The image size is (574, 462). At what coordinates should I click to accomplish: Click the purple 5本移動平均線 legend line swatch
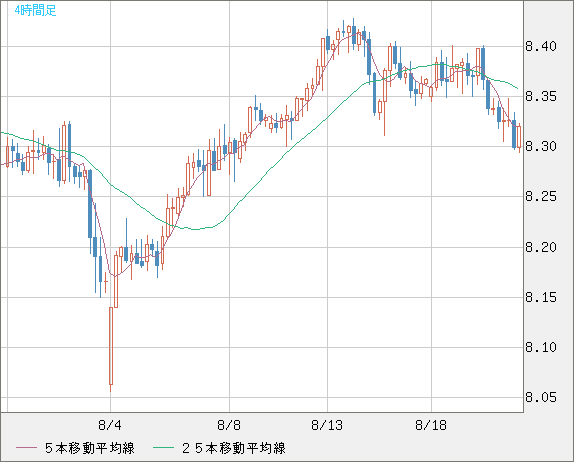pos(26,448)
